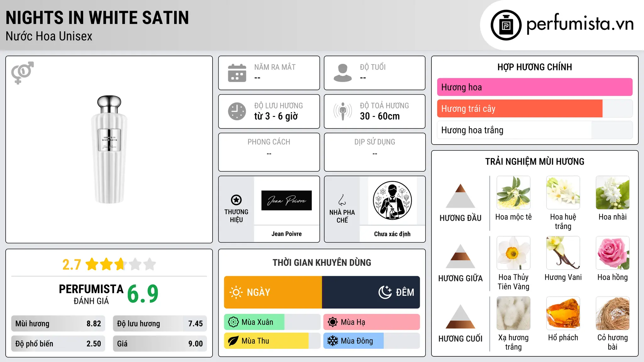
Task: Click the TRẢI NGHIỆM MÙI HƯƠNG heading
Action: (535, 162)
